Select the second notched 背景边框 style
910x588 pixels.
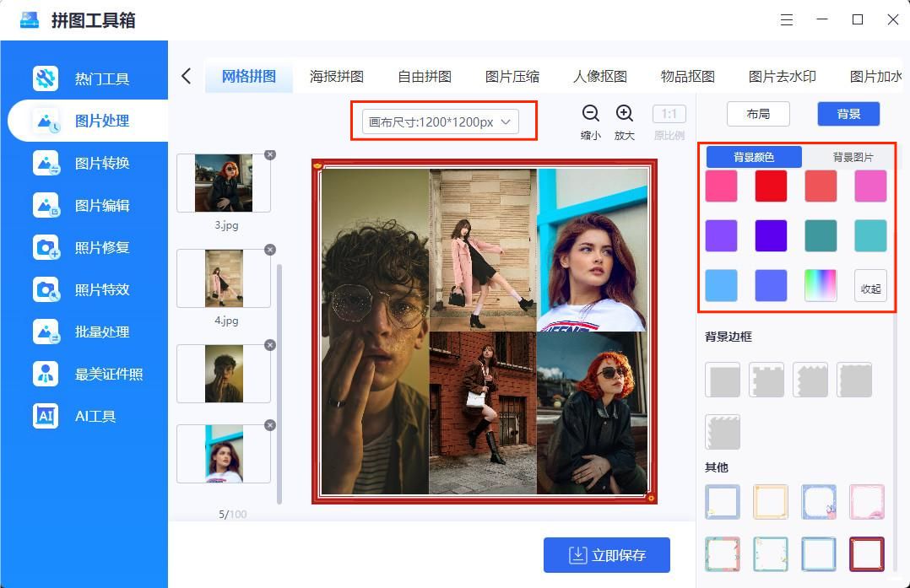(766, 380)
